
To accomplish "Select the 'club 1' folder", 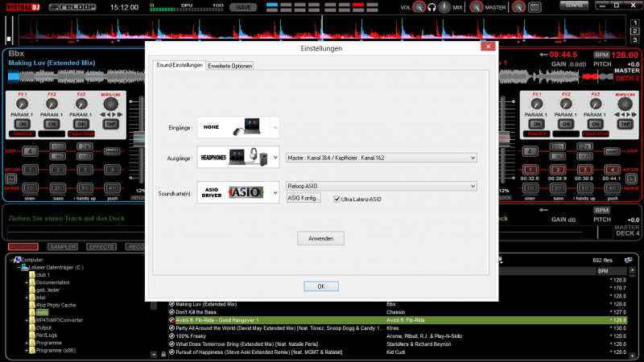I will (43, 275).
